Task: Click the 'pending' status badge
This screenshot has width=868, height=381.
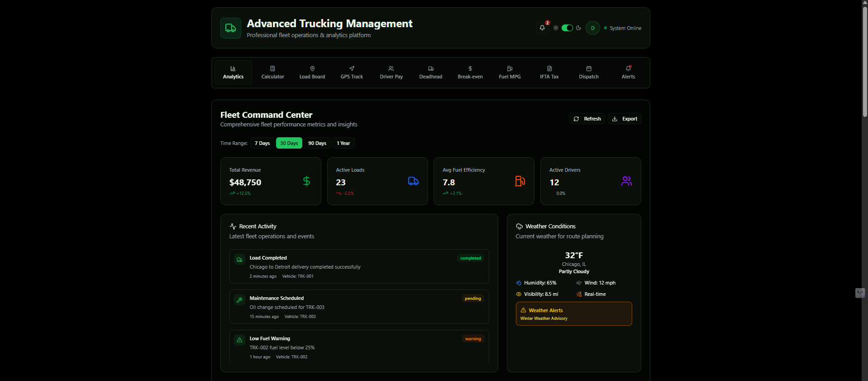Action: coord(473,299)
